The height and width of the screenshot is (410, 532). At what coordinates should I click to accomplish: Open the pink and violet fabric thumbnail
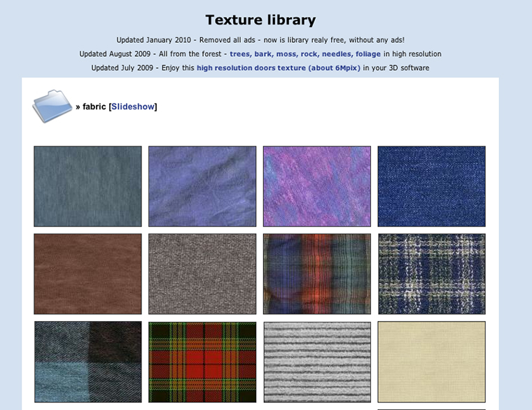[x=317, y=186]
